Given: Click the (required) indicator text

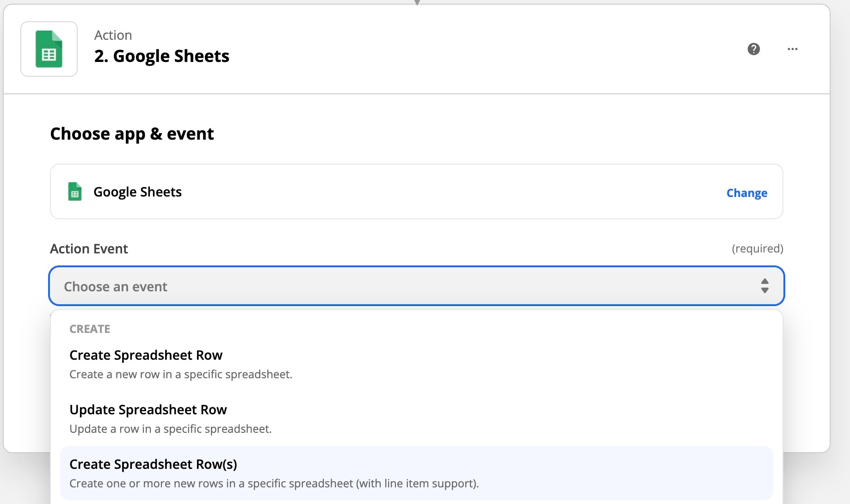Looking at the screenshot, I should tap(758, 249).
